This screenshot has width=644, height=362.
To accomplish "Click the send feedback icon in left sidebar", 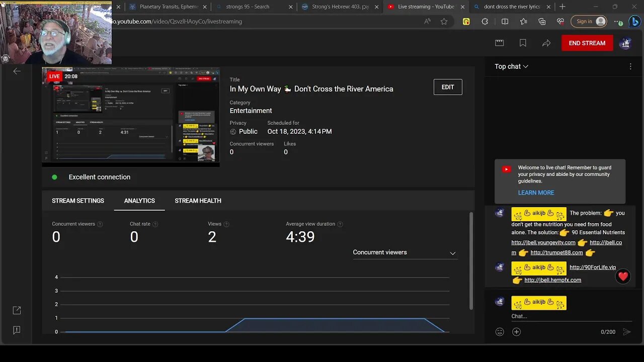I will (x=17, y=330).
